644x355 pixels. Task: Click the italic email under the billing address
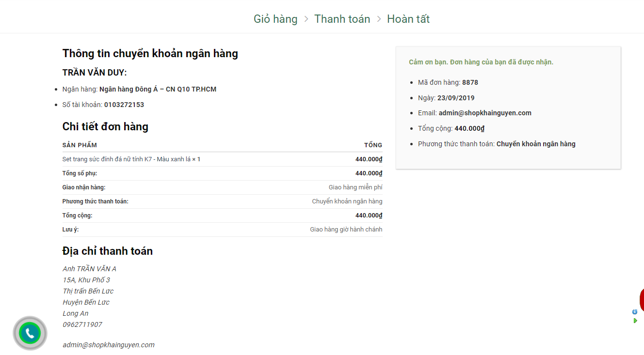108,345
